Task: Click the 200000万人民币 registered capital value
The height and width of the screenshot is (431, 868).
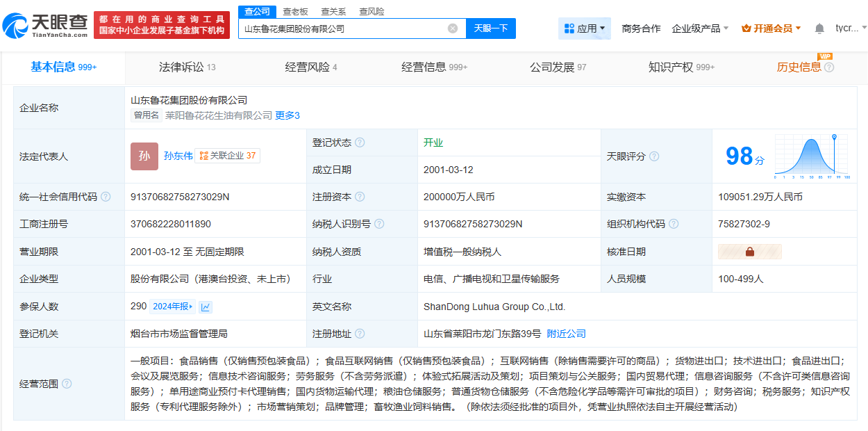Action: point(459,197)
